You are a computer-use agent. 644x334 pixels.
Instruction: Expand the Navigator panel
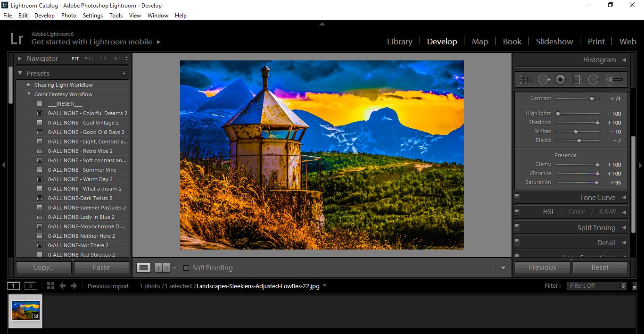coord(20,58)
